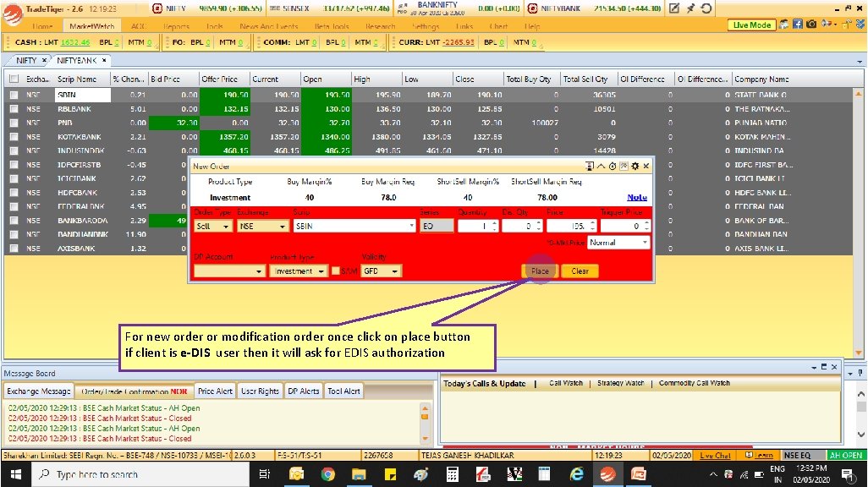Image resolution: width=868 pixels, height=487 pixels.
Task: Click the tools icon in New Order title bar
Action: click(x=624, y=166)
